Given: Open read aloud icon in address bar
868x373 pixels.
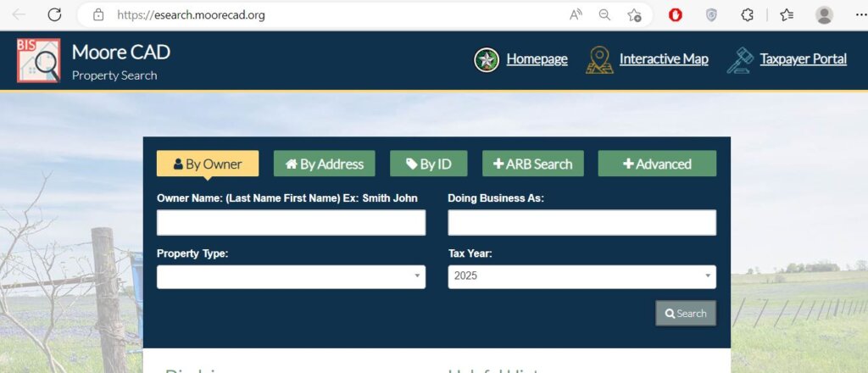Looking at the screenshot, I should 576,15.
